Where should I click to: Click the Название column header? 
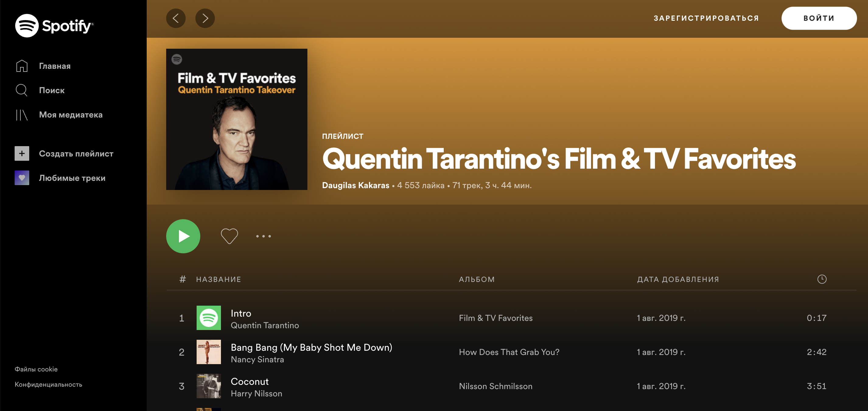(x=218, y=279)
